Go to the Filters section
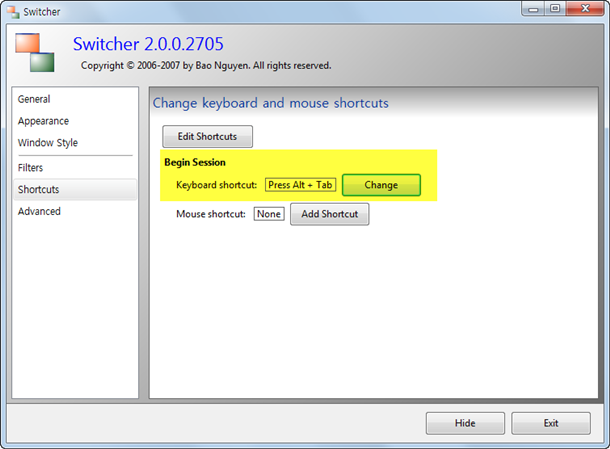The image size is (610, 449). click(75, 168)
